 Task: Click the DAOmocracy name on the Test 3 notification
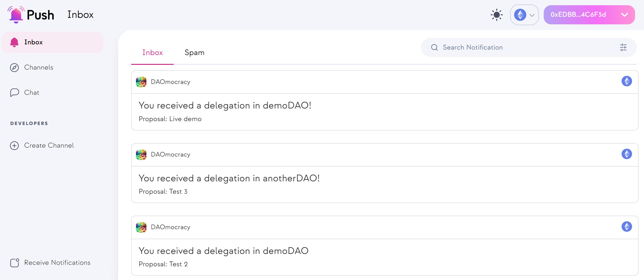pyautogui.click(x=171, y=155)
